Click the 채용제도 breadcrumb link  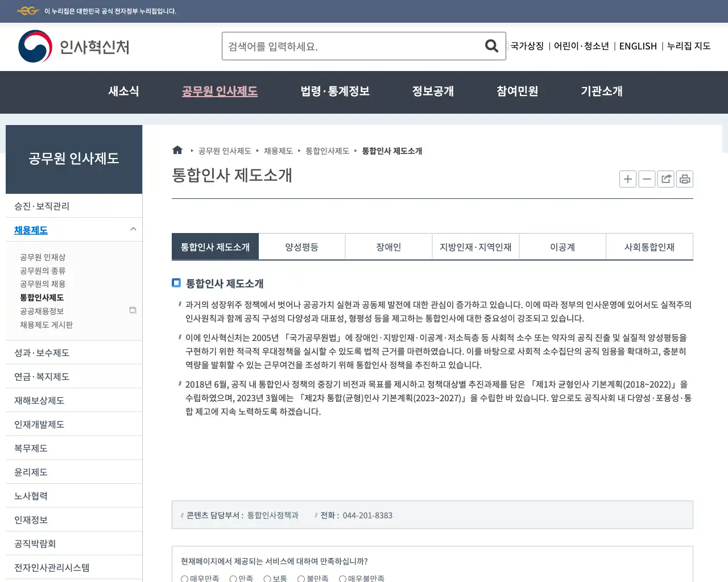(x=278, y=151)
